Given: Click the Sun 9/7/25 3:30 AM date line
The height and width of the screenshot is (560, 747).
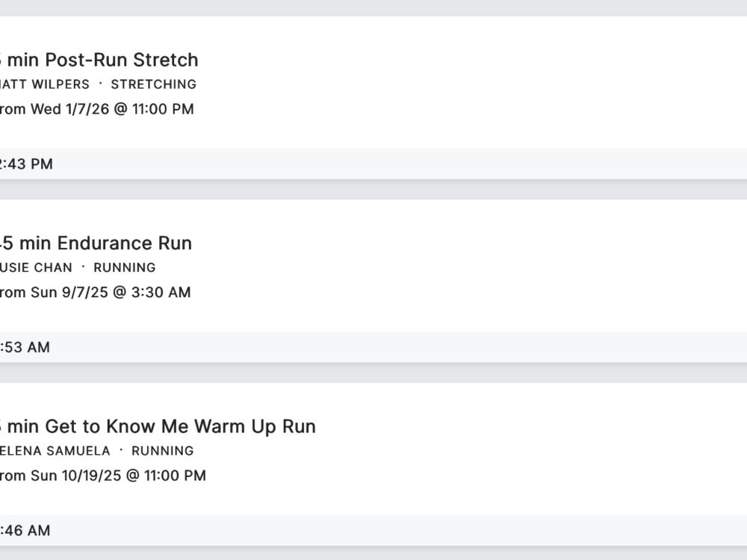Looking at the screenshot, I should 96,292.
